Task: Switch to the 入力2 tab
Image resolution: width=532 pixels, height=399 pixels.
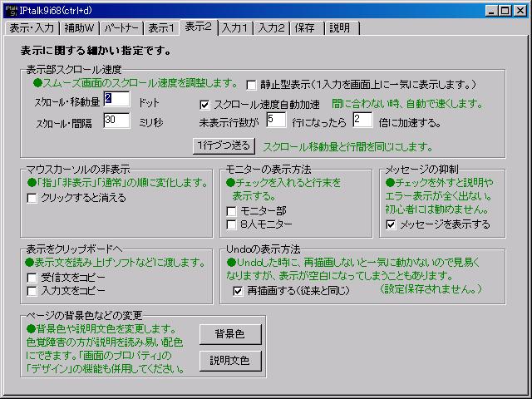Action: click(x=272, y=27)
